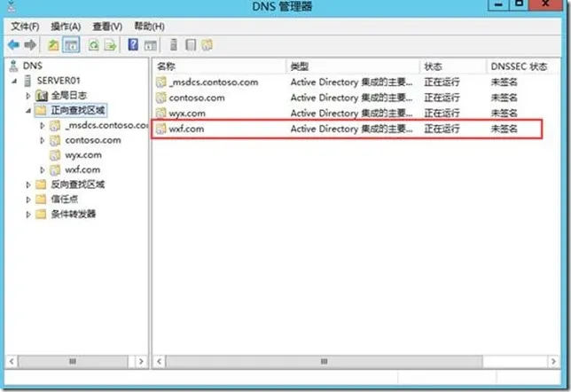Select wyx.com name in the zone list
This screenshot has height=392, width=571.
click(187, 114)
